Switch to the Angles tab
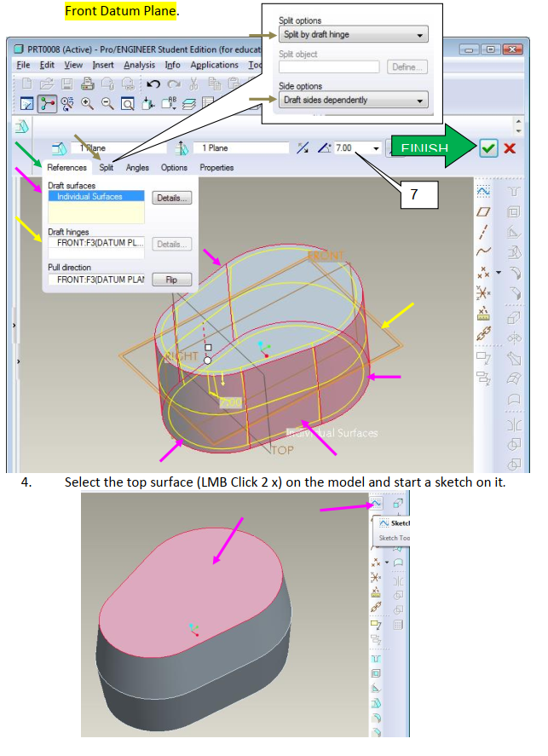 tap(137, 168)
